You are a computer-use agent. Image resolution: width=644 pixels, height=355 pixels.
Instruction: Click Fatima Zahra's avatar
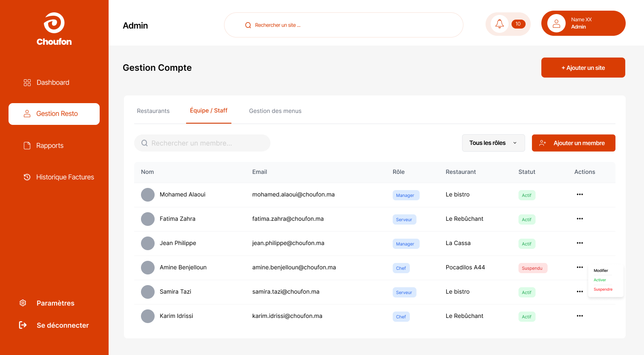[148, 219]
